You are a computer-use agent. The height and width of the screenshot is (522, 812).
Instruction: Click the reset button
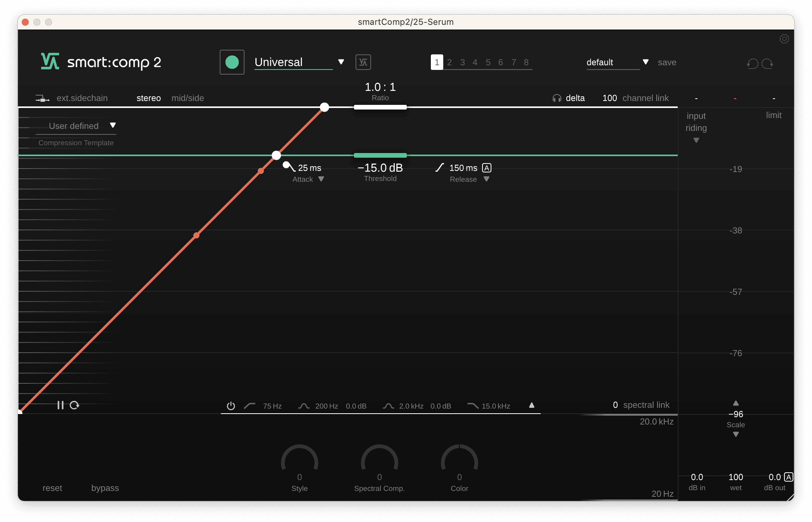point(52,488)
